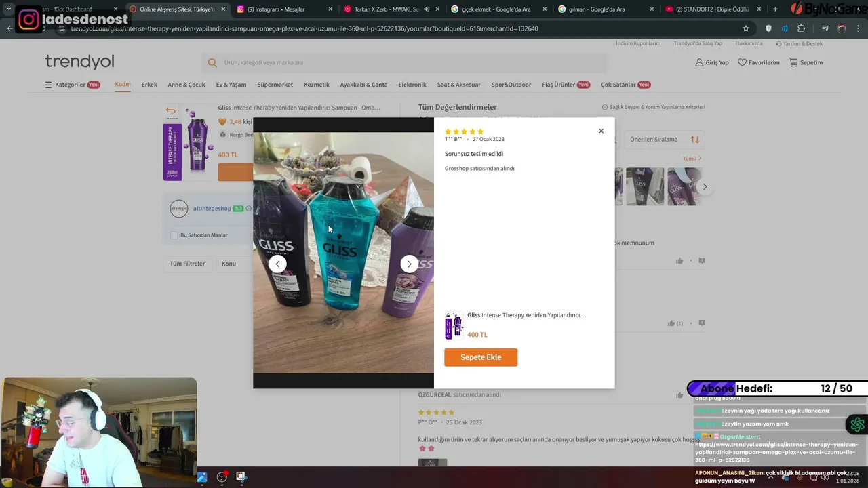The height and width of the screenshot is (488, 868).
Task: Open the Snipping Tool taskbar icon
Action: coord(241,477)
